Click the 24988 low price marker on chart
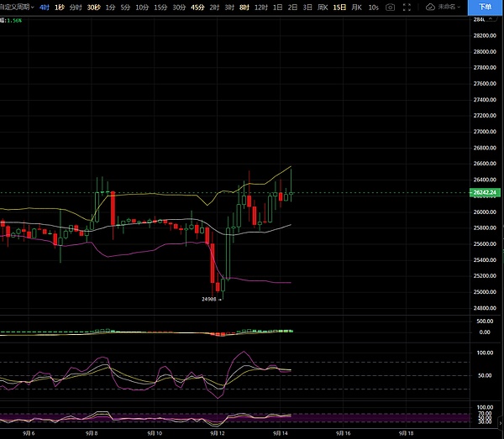The height and width of the screenshot is (439, 504). pyautogui.click(x=209, y=298)
